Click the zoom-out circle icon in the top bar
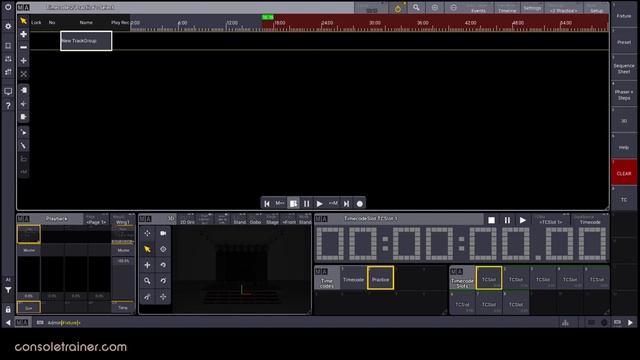Screen dimensions: 640x360 (x=453, y=8)
